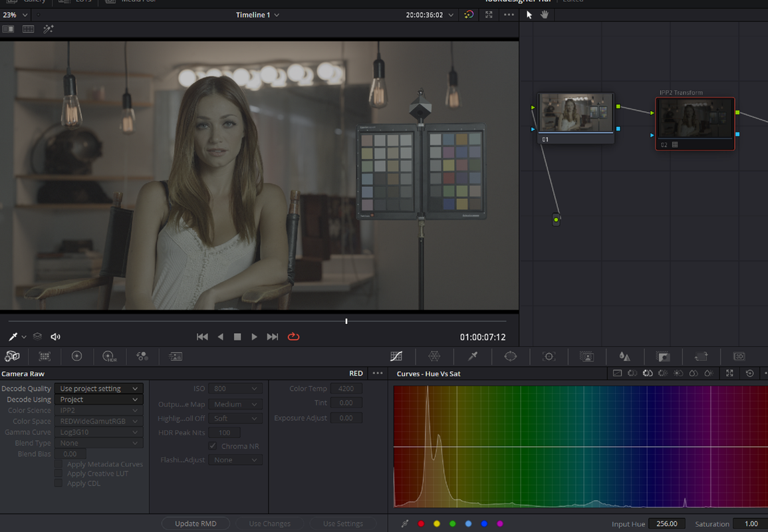Viewport: 768px width, 532px height.
Task: Enable Apply Creative LUT checkbox
Action: tap(59, 473)
